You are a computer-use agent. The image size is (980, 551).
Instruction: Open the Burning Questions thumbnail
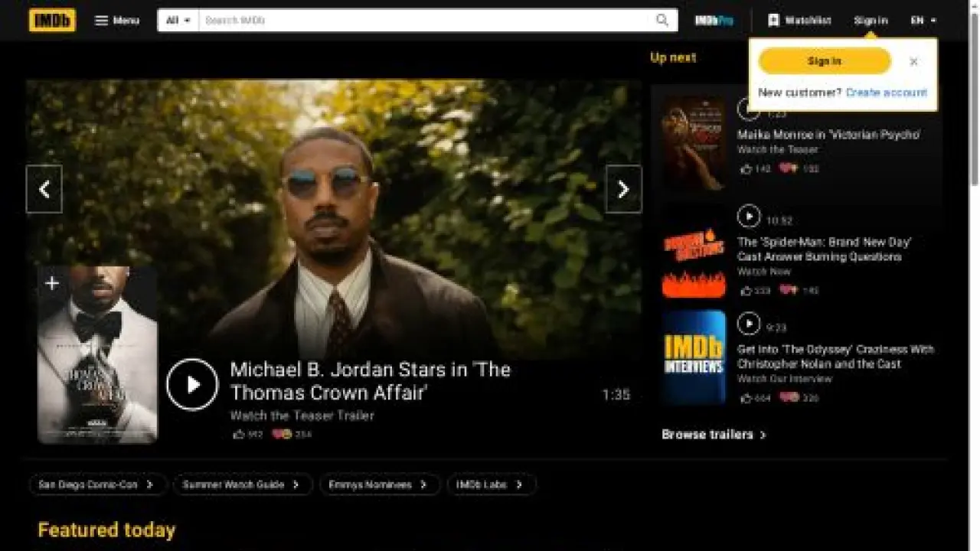pyautogui.click(x=694, y=250)
